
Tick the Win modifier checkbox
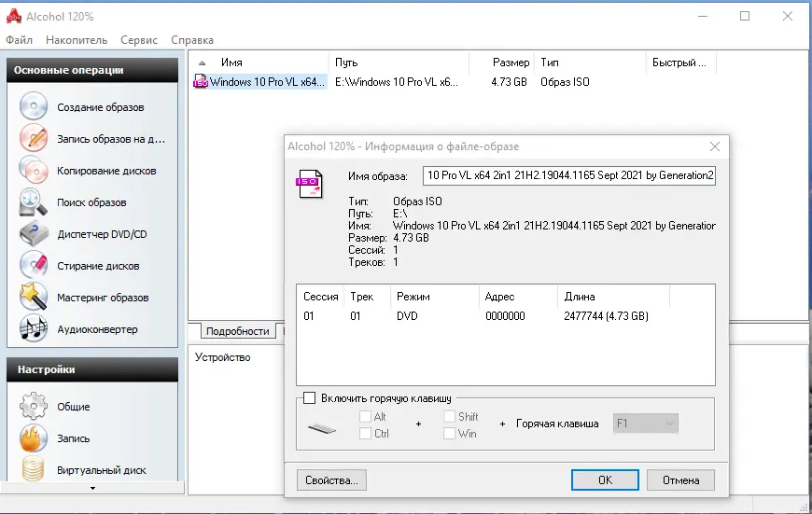pyautogui.click(x=449, y=433)
